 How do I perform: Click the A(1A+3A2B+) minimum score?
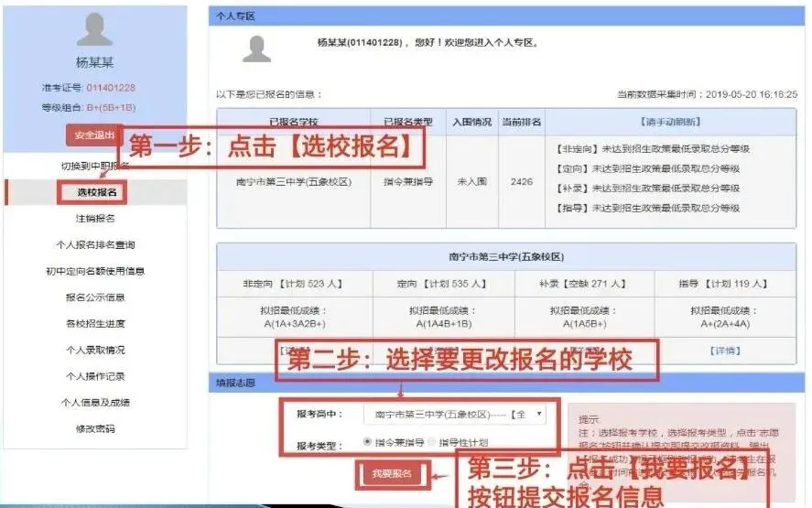point(294,324)
